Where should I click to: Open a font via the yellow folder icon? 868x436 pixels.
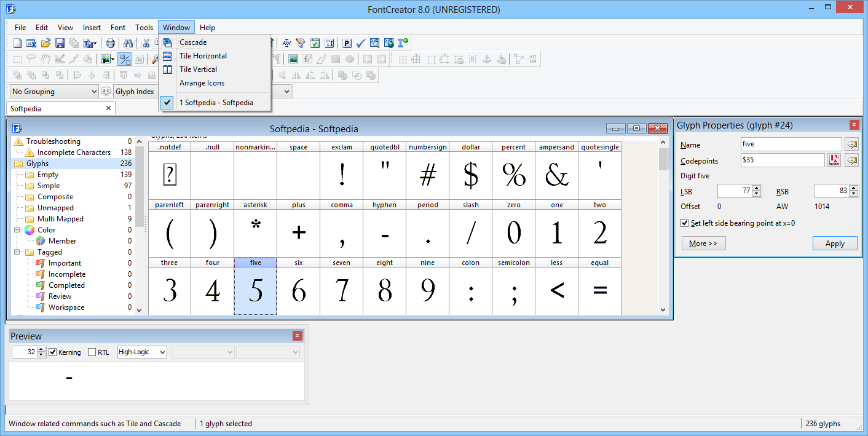45,43
